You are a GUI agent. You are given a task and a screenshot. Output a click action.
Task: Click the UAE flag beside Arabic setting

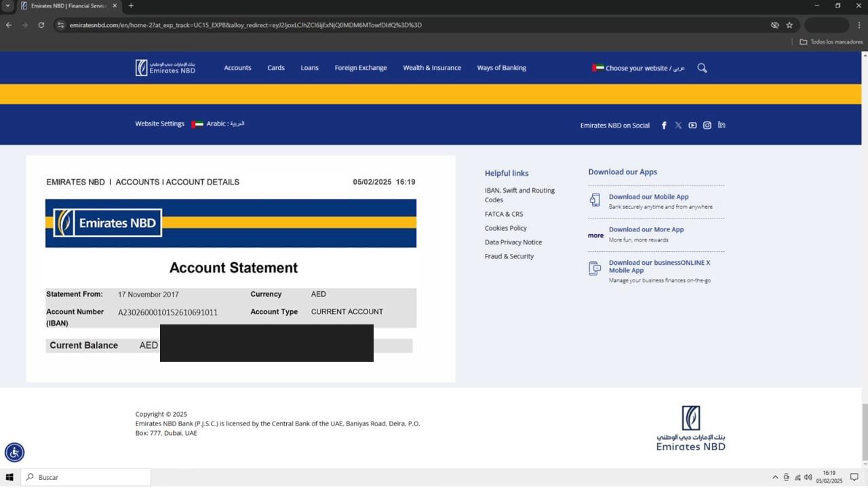[x=197, y=124]
